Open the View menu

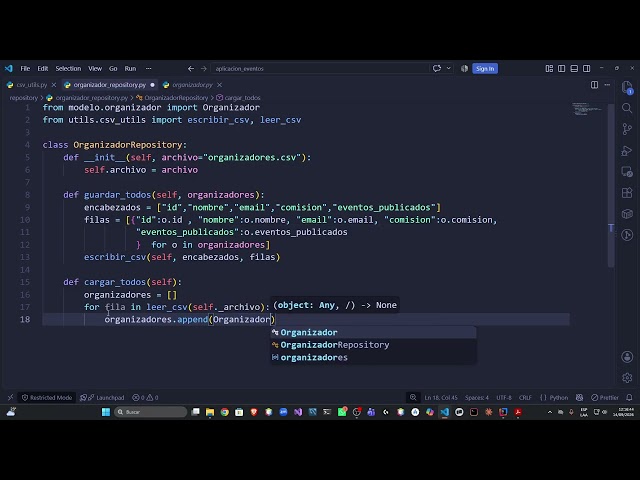click(95, 69)
